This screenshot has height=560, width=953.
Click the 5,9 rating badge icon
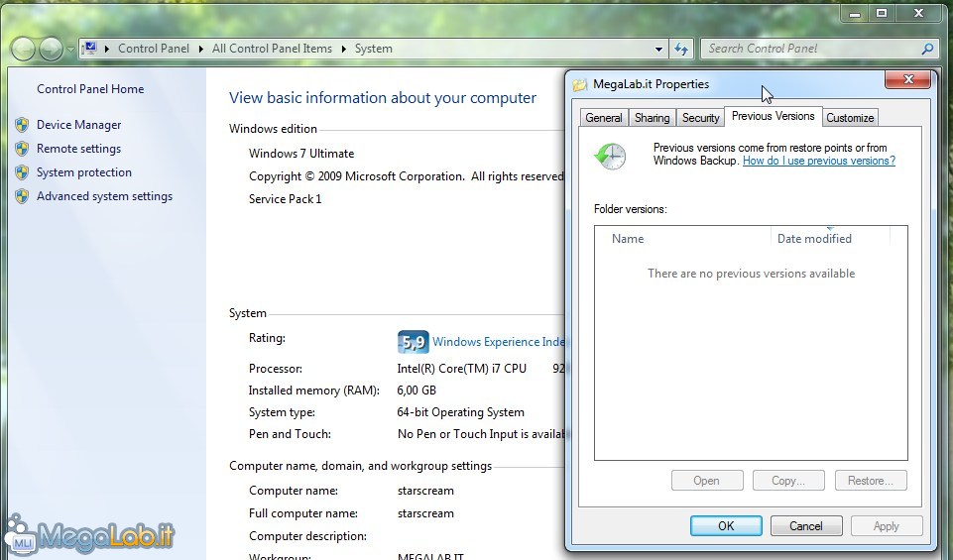tap(414, 342)
